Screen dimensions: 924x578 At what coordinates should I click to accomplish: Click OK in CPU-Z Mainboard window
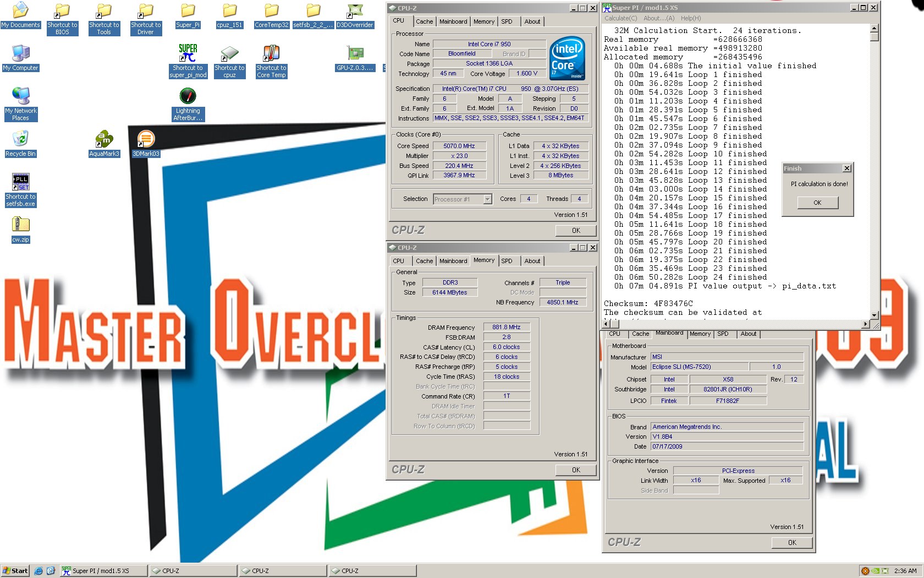pyautogui.click(x=792, y=543)
